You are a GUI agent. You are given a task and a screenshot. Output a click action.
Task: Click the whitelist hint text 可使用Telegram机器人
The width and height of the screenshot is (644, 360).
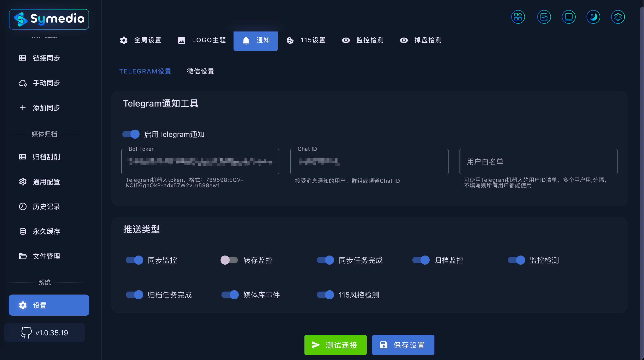pyautogui.click(x=535, y=183)
